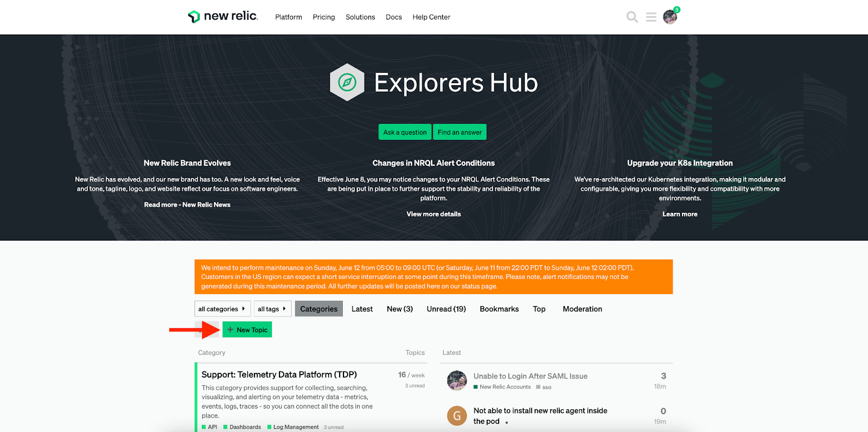Open the Solutions menu
868x432 pixels.
[x=360, y=17]
